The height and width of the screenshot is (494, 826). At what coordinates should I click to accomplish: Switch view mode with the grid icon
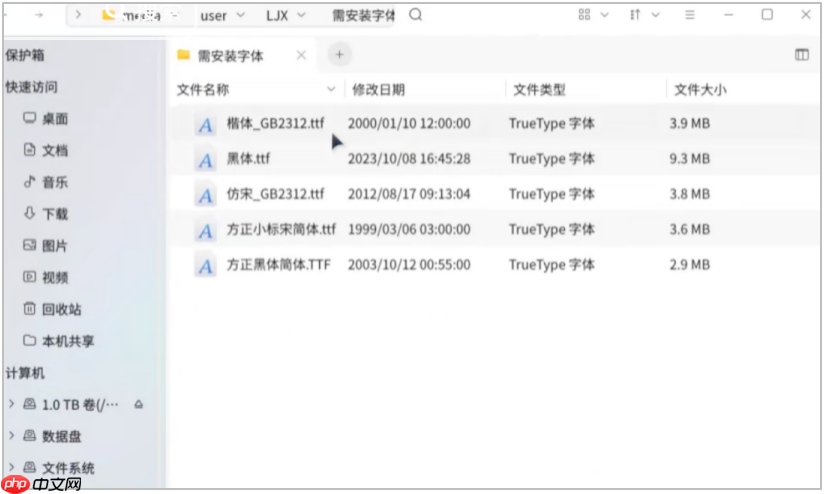coord(584,15)
